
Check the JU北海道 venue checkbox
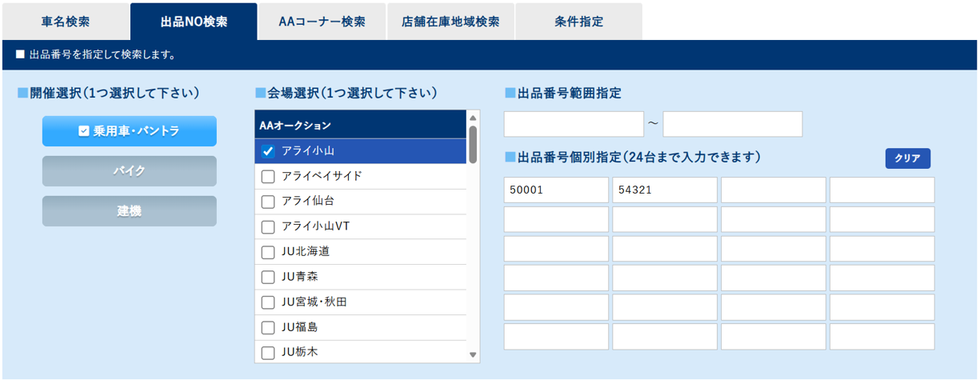[268, 252]
